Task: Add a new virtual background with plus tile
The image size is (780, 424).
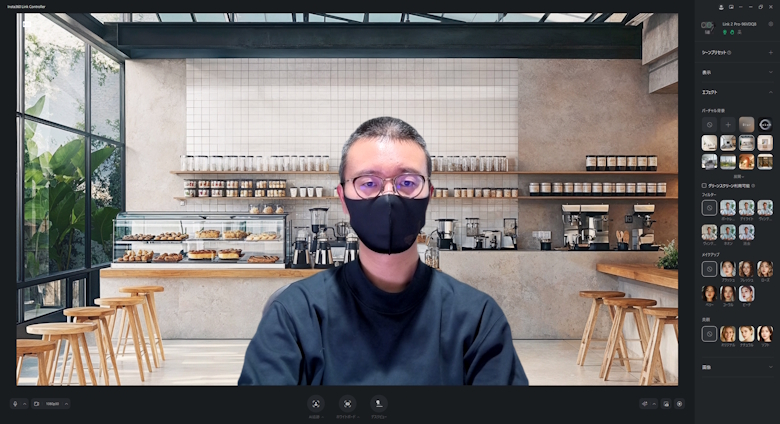Action: click(x=728, y=125)
